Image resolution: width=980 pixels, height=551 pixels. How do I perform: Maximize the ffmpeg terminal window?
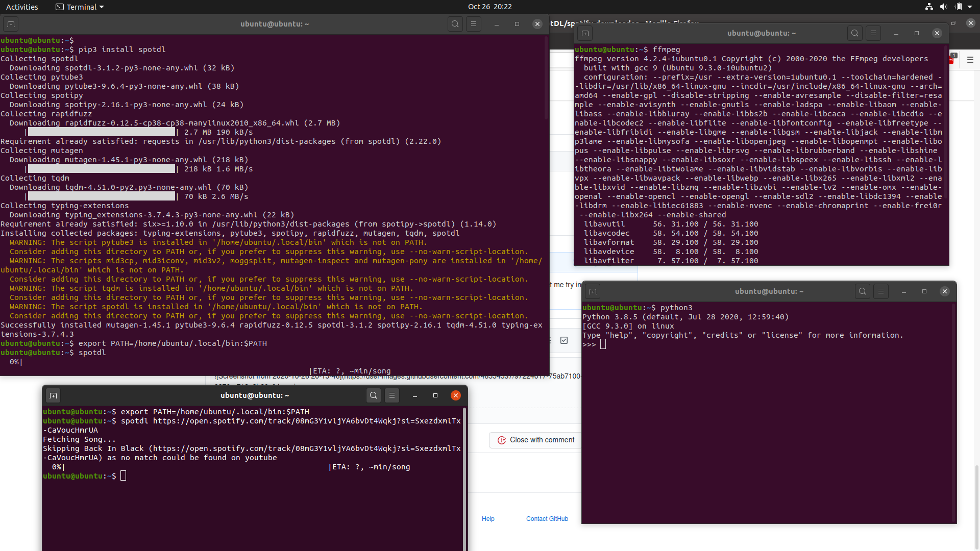click(917, 33)
